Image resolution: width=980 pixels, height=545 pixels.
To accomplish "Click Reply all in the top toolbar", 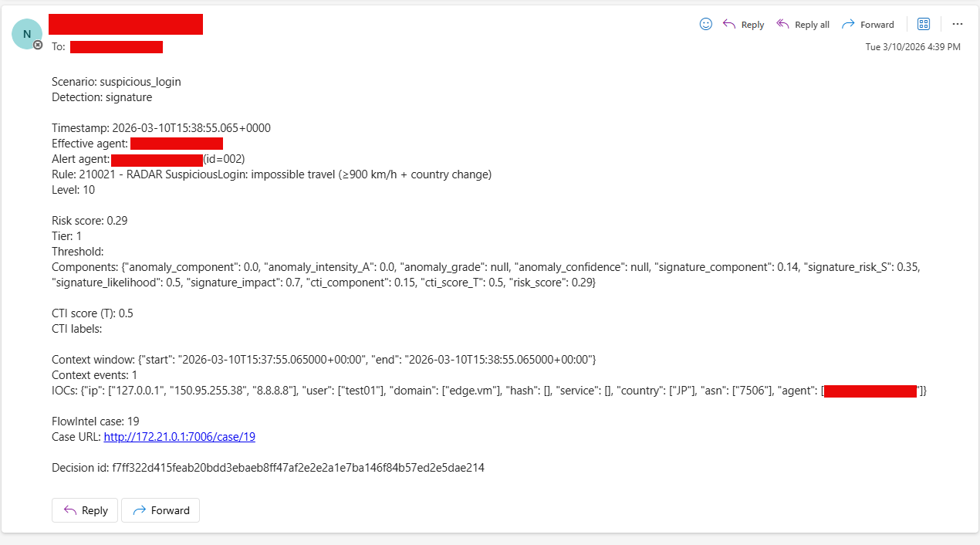I will tap(803, 25).
